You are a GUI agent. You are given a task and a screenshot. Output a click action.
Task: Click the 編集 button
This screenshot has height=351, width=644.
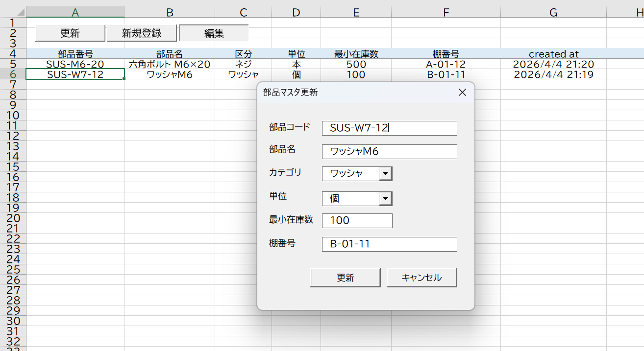(214, 33)
